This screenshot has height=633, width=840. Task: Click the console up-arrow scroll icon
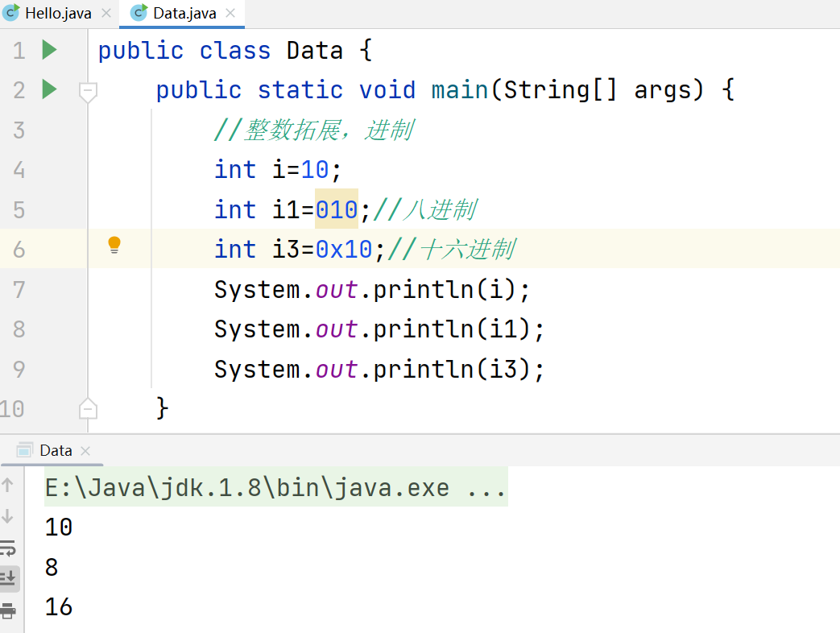(x=7, y=485)
